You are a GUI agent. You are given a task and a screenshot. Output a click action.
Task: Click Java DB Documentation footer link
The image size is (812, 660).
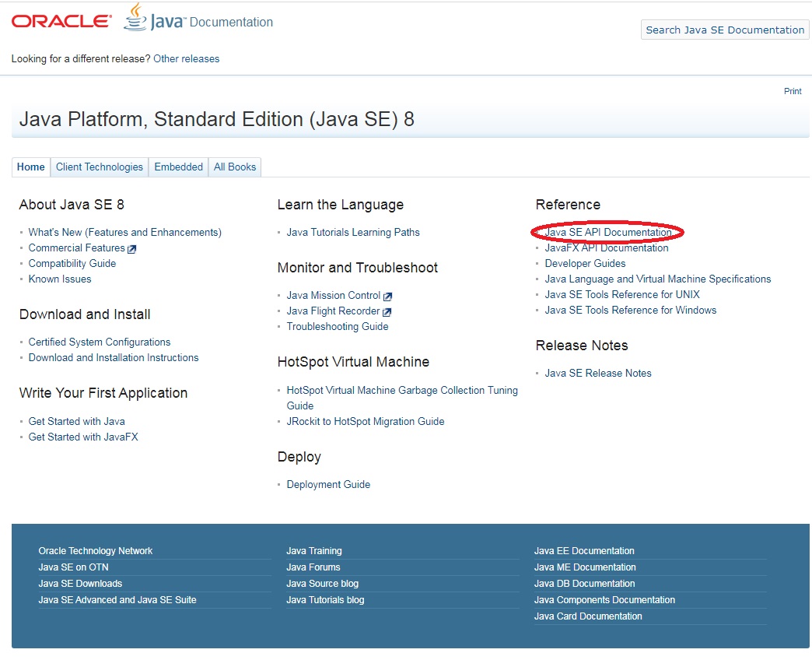click(x=585, y=584)
